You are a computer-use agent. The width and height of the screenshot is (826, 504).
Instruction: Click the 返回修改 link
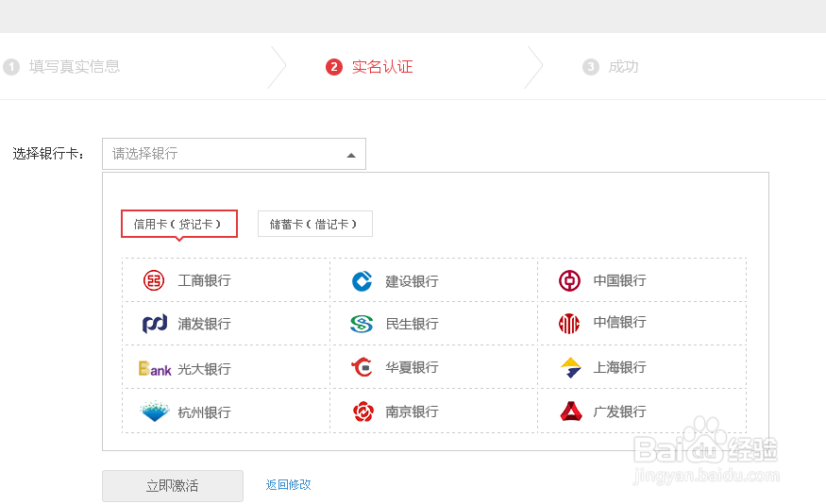point(288,484)
